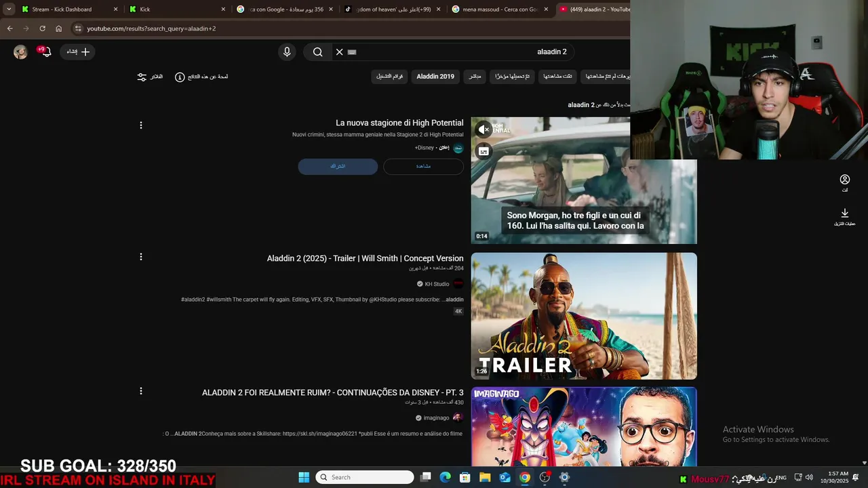Go to browser home page
Viewport: 868px width, 488px height.
click(x=58, y=28)
